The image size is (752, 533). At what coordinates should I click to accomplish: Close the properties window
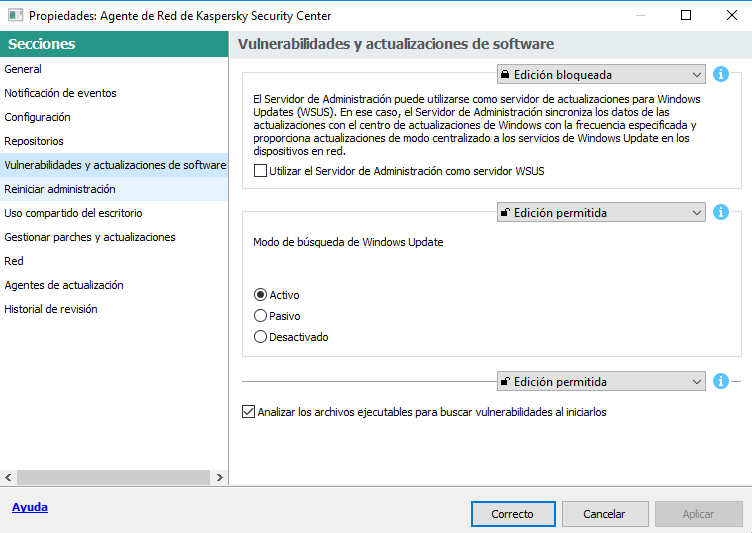click(x=731, y=15)
